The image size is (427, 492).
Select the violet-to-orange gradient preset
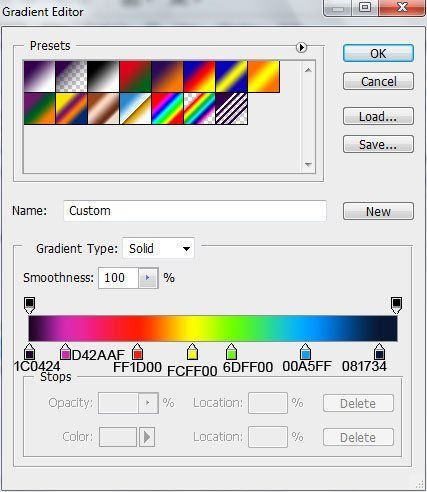[x=167, y=76]
